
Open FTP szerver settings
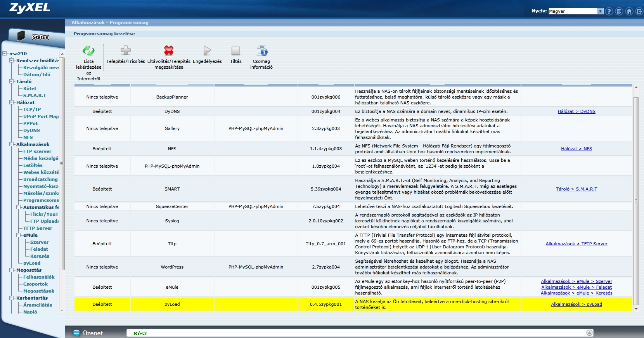pos(37,151)
